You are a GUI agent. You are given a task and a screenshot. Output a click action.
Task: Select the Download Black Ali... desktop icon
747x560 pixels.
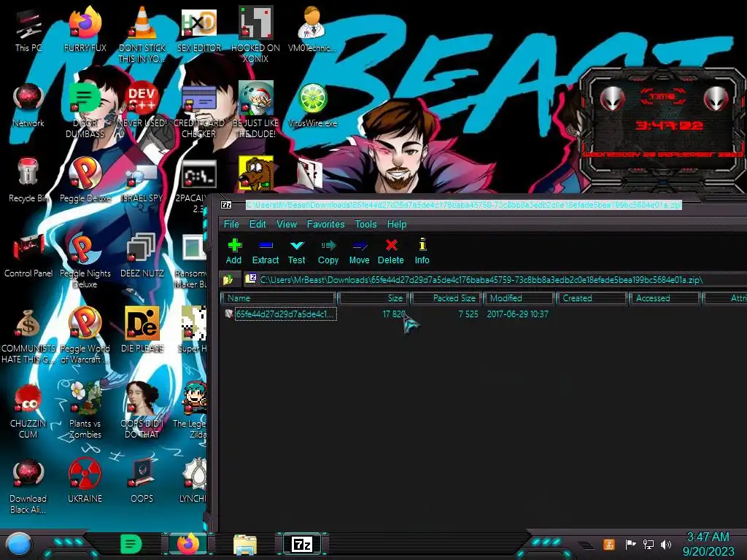pyautogui.click(x=28, y=486)
